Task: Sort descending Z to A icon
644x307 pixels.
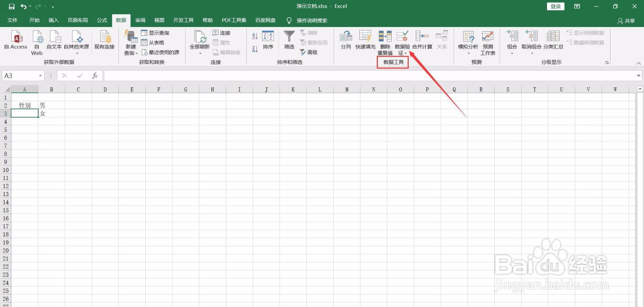Action: (255, 49)
